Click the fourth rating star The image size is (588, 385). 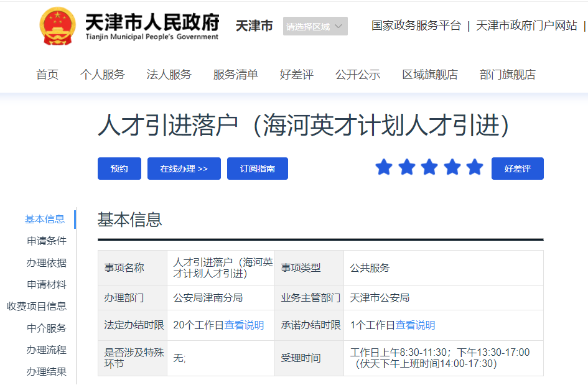(452, 167)
